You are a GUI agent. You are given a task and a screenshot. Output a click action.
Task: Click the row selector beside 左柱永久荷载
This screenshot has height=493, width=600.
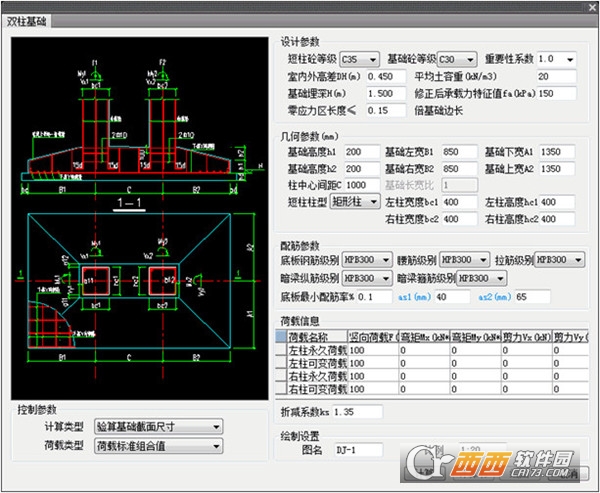point(281,350)
